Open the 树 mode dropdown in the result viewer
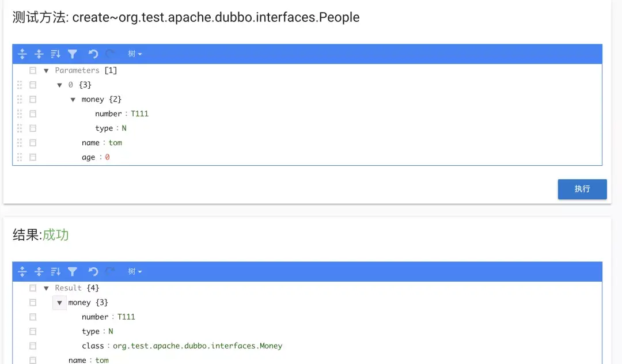 (x=135, y=272)
